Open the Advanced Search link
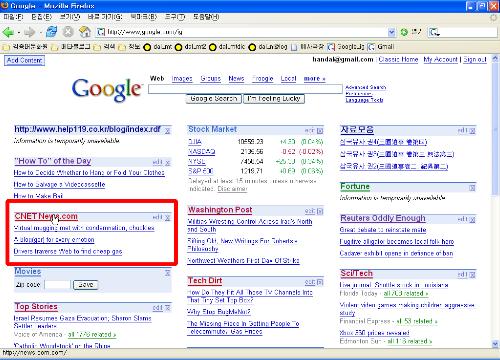 coord(366,87)
